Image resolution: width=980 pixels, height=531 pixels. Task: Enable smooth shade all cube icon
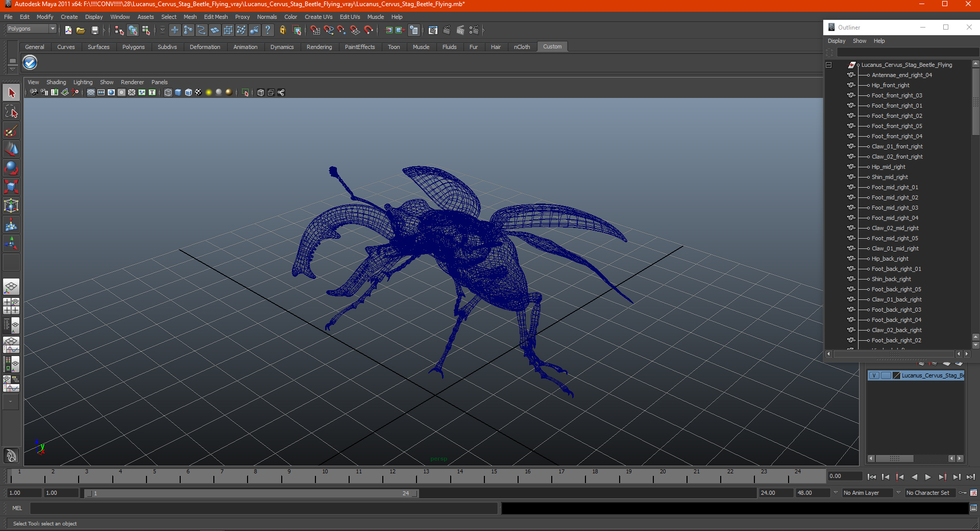coord(178,92)
